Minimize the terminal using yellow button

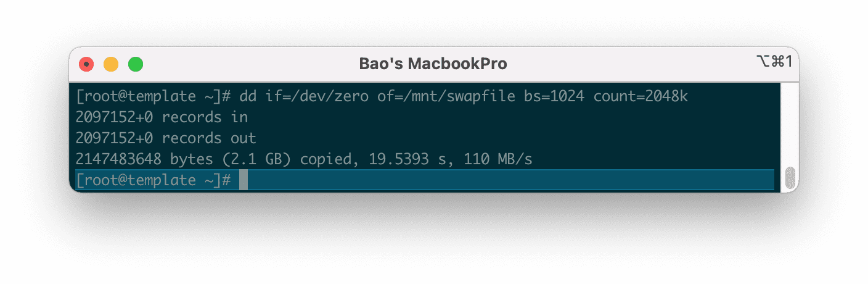[x=111, y=64]
